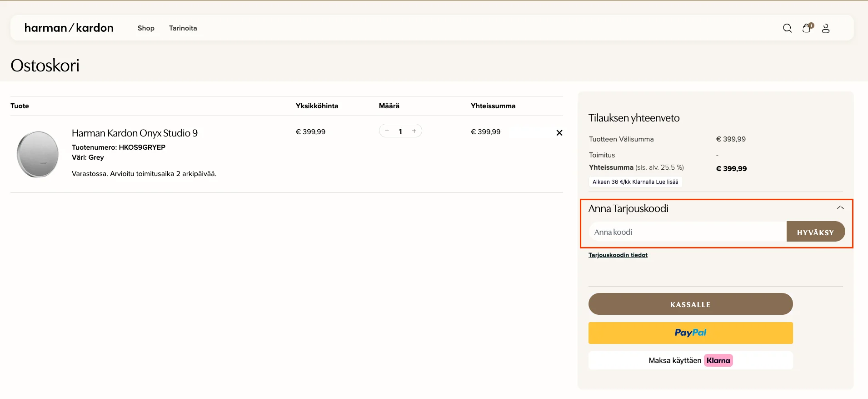
Task: Click the quantity value field
Action: [400, 131]
